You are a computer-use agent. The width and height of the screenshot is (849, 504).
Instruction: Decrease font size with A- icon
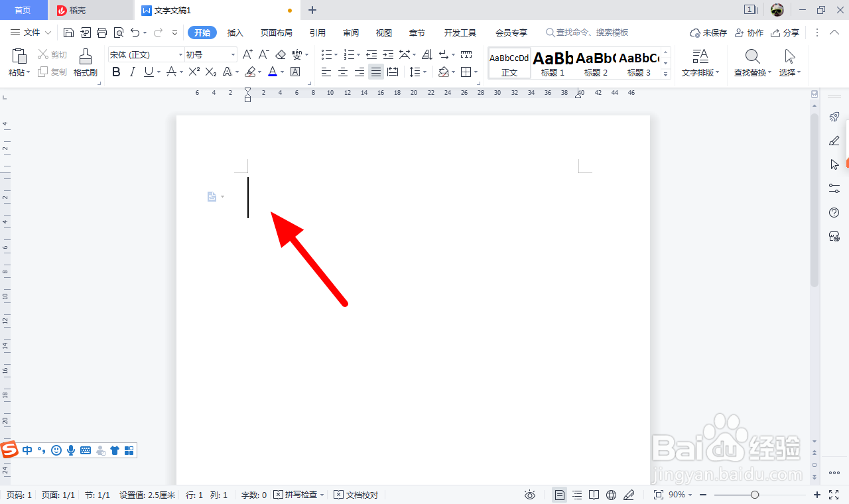coord(263,54)
